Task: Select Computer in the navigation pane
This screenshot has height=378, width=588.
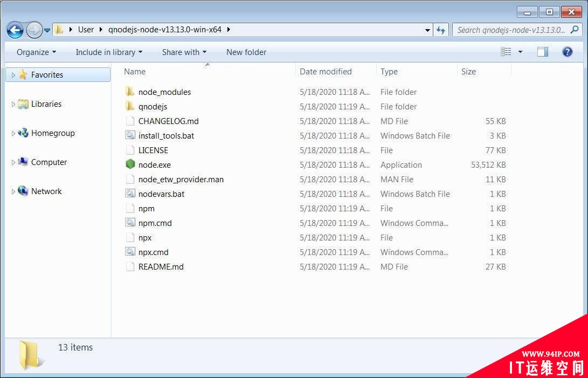Action: pyautogui.click(x=49, y=162)
